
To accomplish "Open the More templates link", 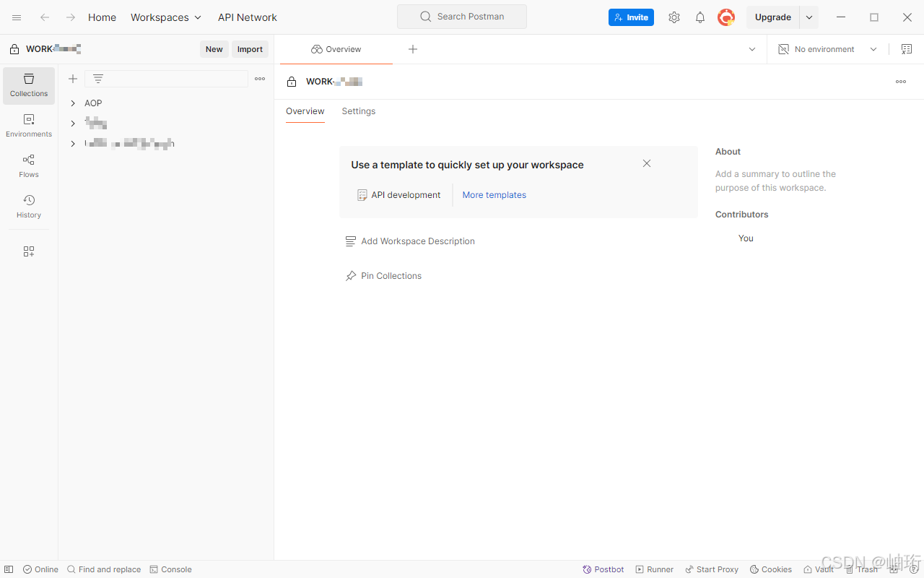I will pyautogui.click(x=494, y=195).
